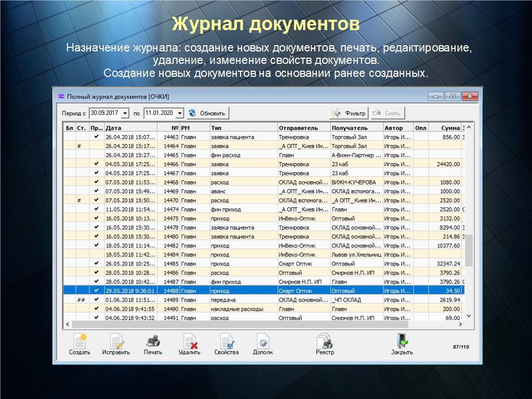The width and height of the screenshot is (532, 399).
Task: Click the Тип column header
Action: pos(243,128)
